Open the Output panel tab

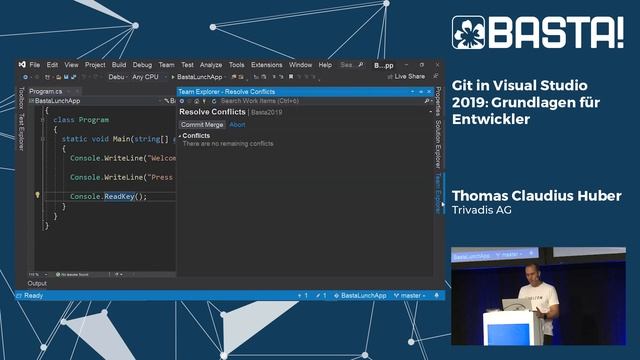pos(37,283)
